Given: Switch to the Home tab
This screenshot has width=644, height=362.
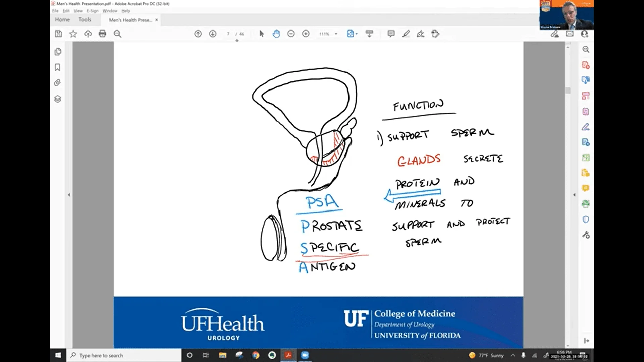Looking at the screenshot, I should [x=62, y=20].
